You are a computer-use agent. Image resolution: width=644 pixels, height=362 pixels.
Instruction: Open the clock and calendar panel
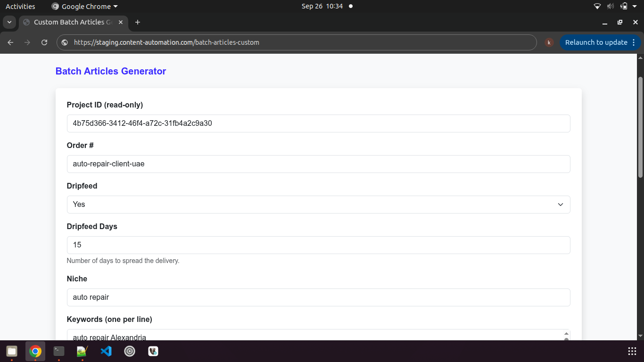pos(322,6)
